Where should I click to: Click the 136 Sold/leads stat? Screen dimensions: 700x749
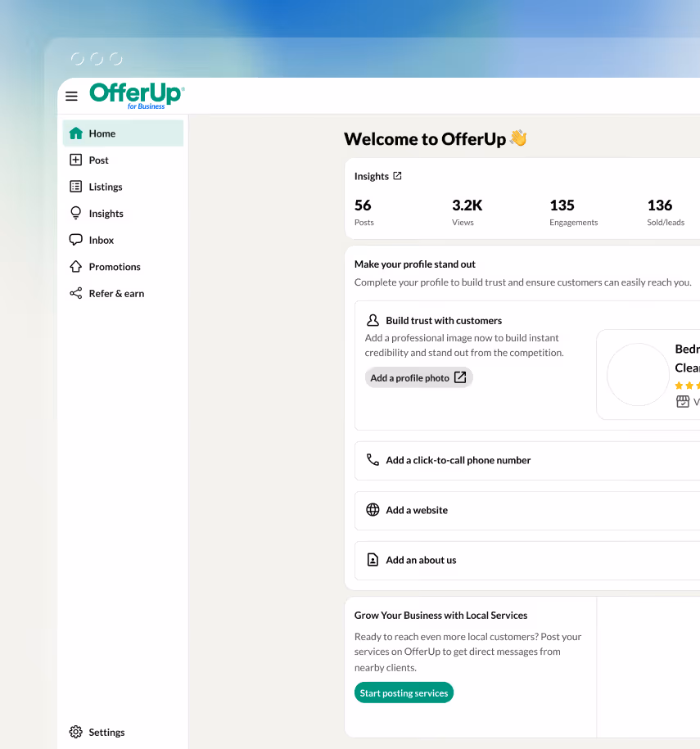pyautogui.click(x=666, y=212)
